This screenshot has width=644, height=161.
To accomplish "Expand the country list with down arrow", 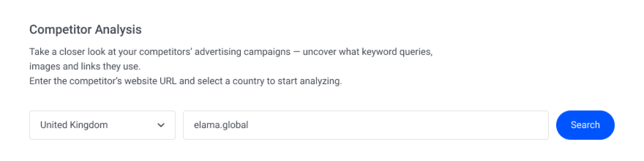I will click(x=161, y=125).
